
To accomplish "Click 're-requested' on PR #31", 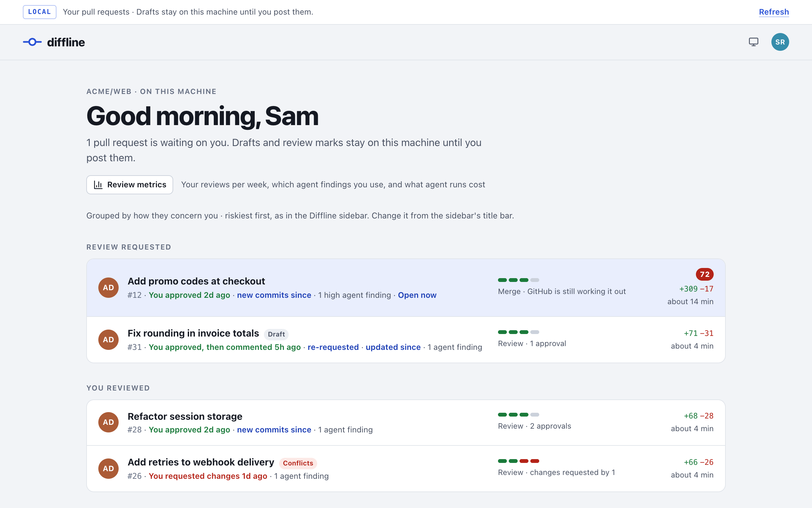I will point(333,347).
